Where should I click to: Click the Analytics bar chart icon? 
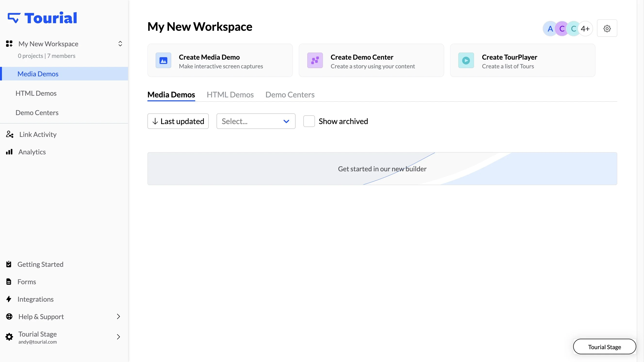click(9, 152)
